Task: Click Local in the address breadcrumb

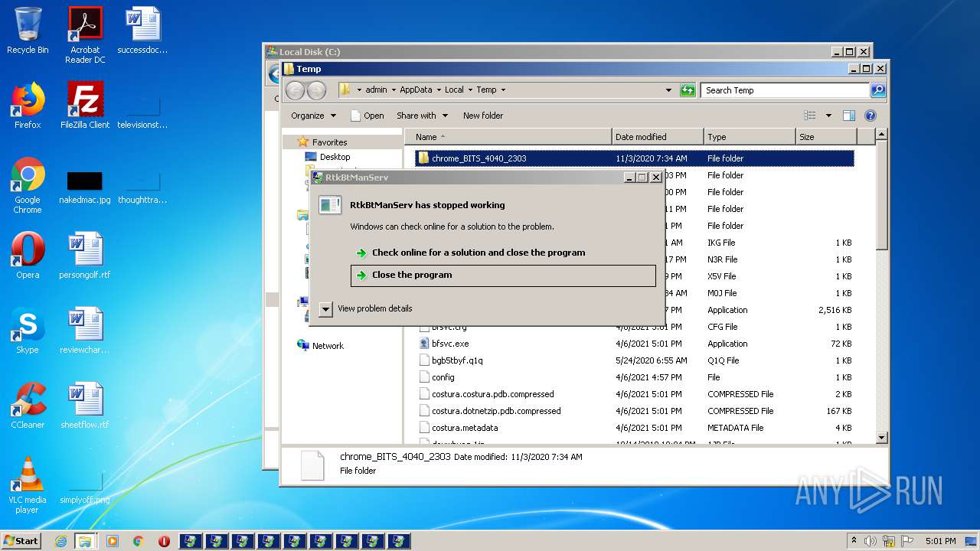Action: click(x=454, y=90)
